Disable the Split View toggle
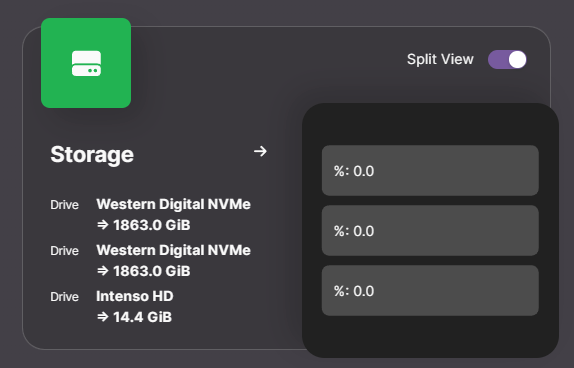The image size is (574, 368). (x=507, y=60)
